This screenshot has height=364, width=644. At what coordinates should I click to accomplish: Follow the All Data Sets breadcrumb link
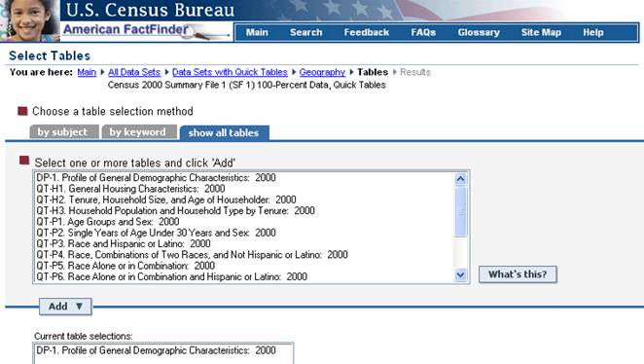click(x=134, y=72)
